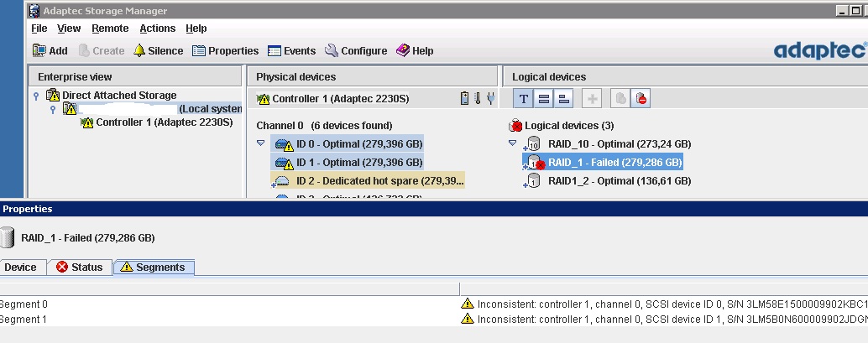Click Inconsistent SCSI device ID 0 text
The image size is (868, 343).
(672, 304)
